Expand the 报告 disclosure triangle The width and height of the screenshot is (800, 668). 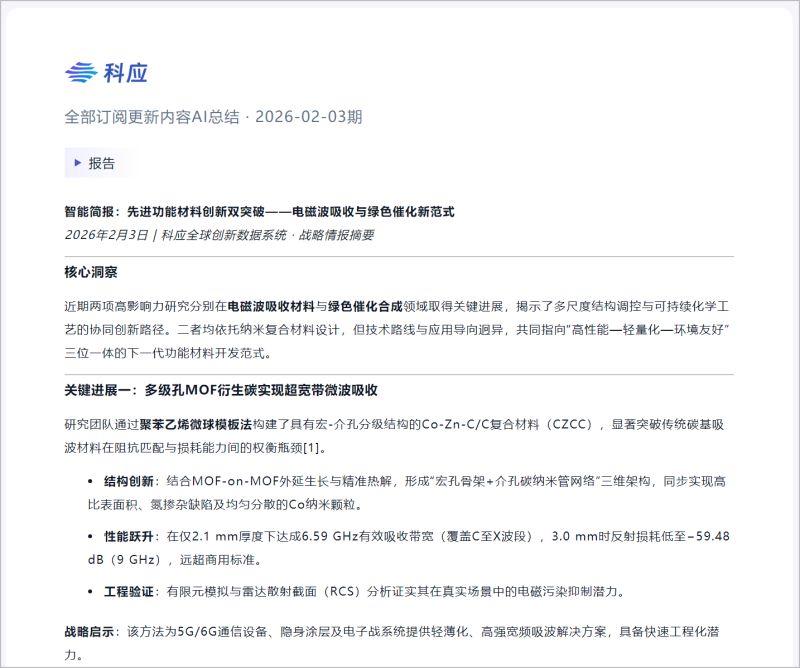coord(77,163)
